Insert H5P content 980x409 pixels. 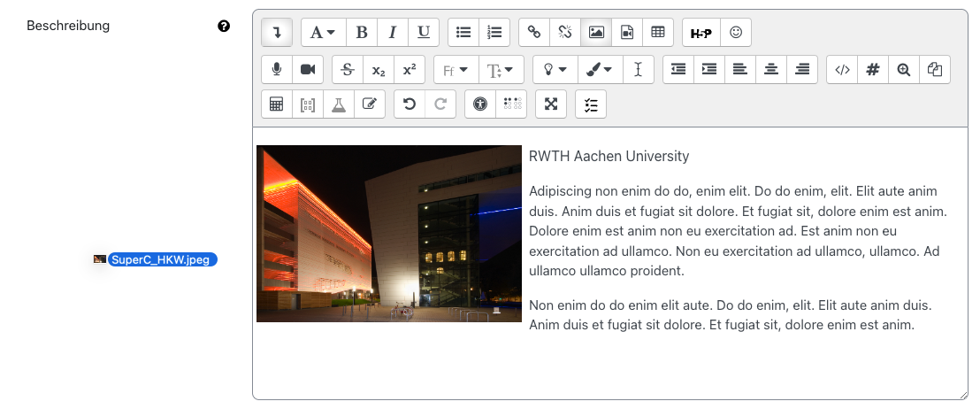pyautogui.click(x=701, y=33)
